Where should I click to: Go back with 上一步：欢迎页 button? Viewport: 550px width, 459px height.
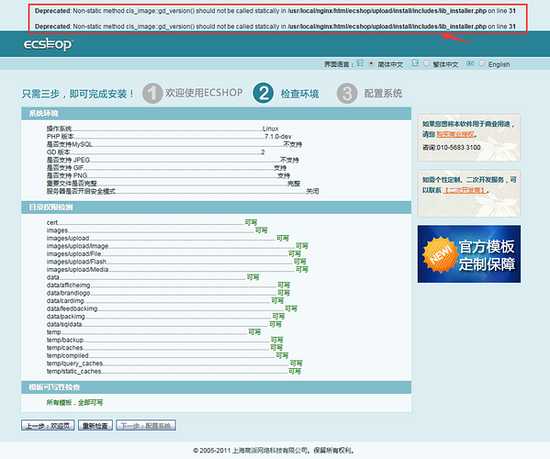48,426
